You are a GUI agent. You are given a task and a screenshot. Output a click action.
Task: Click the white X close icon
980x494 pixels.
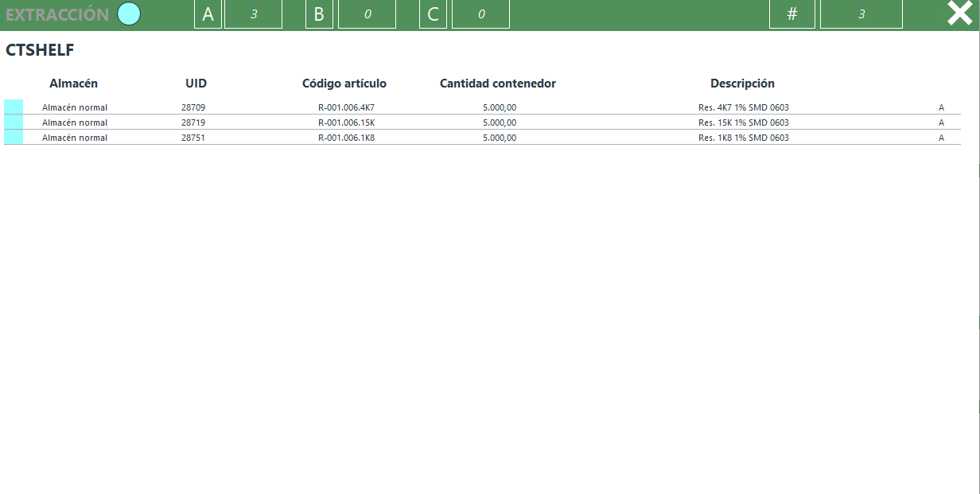pyautogui.click(x=960, y=14)
